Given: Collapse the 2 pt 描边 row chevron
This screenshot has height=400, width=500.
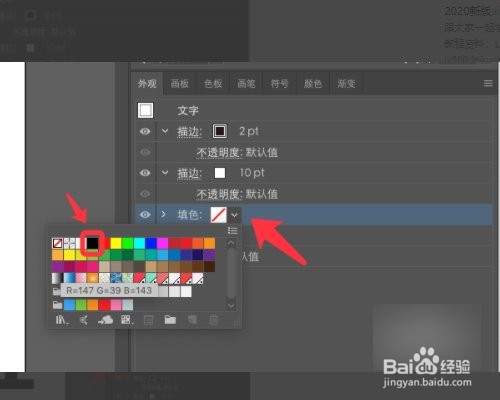Looking at the screenshot, I should point(165,131).
